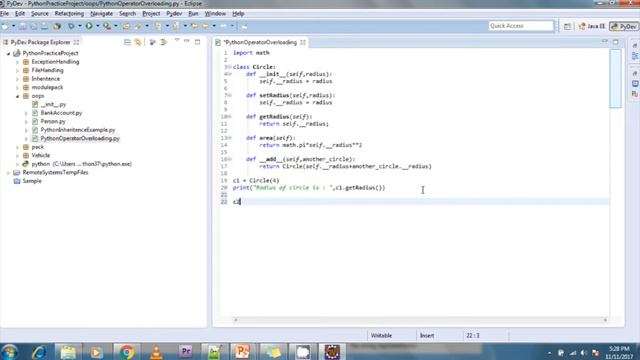Open the Edit menu
Viewport: 640px width, 360px height.
pyautogui.click(x=20, y=13)
